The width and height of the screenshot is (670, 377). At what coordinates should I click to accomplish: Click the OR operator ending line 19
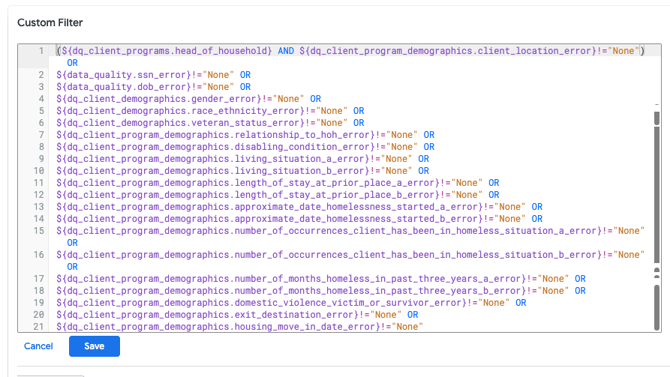[521, 302]
